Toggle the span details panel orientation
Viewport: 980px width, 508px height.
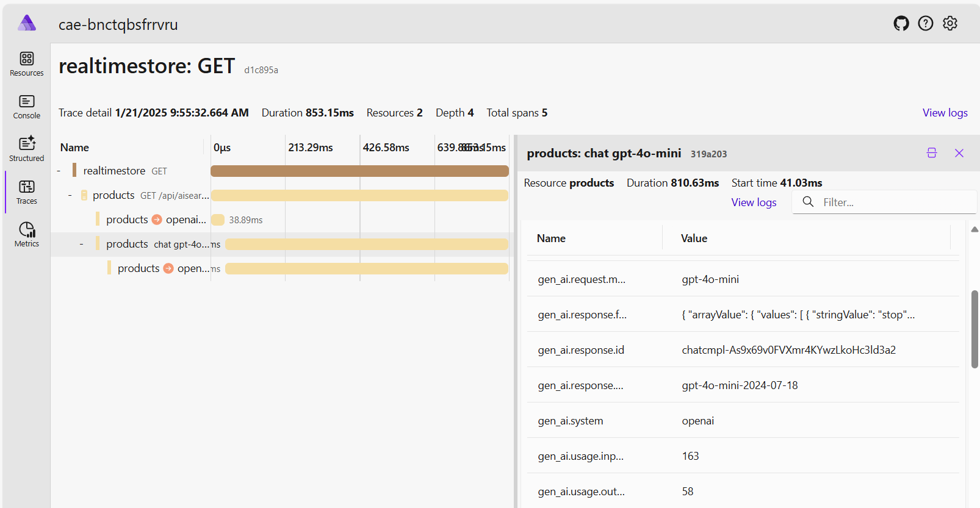932,153
